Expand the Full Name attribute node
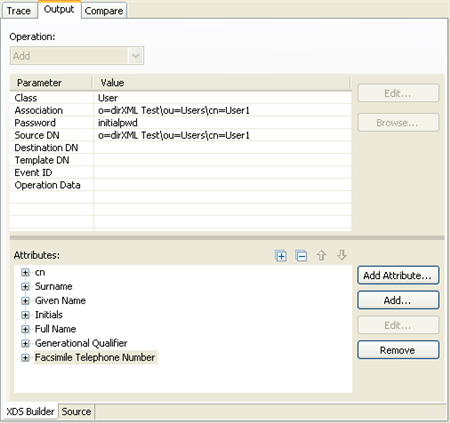The height and width of the screenshot is (423, 450). point(25,329)
